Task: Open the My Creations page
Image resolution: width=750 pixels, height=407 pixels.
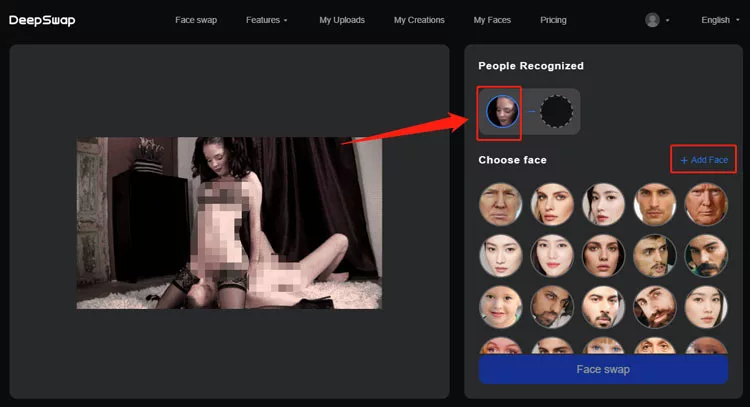Action: (x=419, y=20)
